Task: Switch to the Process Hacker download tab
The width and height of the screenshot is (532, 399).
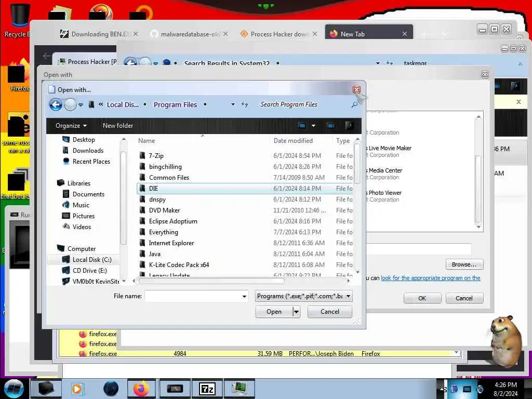Action: 279,34
